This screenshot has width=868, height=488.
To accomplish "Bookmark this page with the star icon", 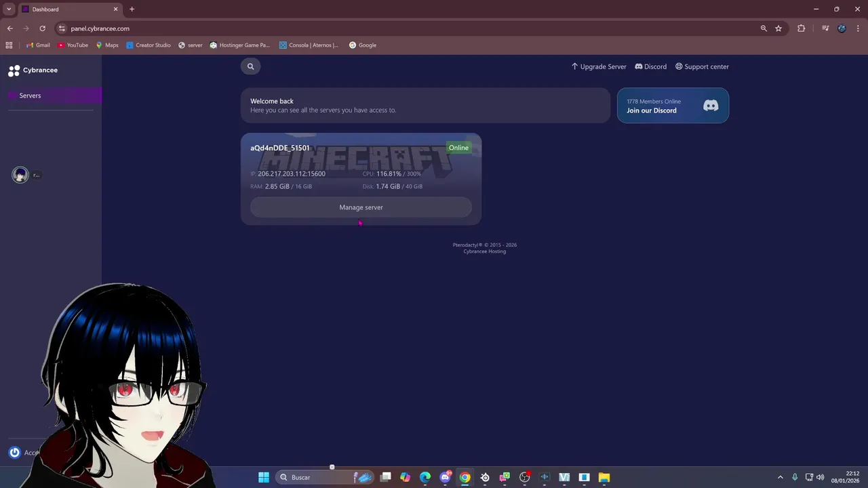I will (x=778, y=28).
